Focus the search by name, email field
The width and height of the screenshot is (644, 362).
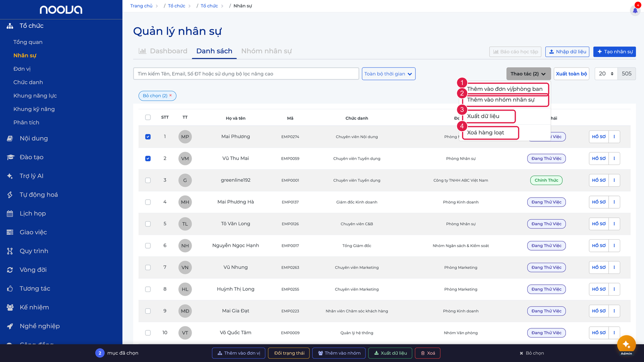coord(246,74)
